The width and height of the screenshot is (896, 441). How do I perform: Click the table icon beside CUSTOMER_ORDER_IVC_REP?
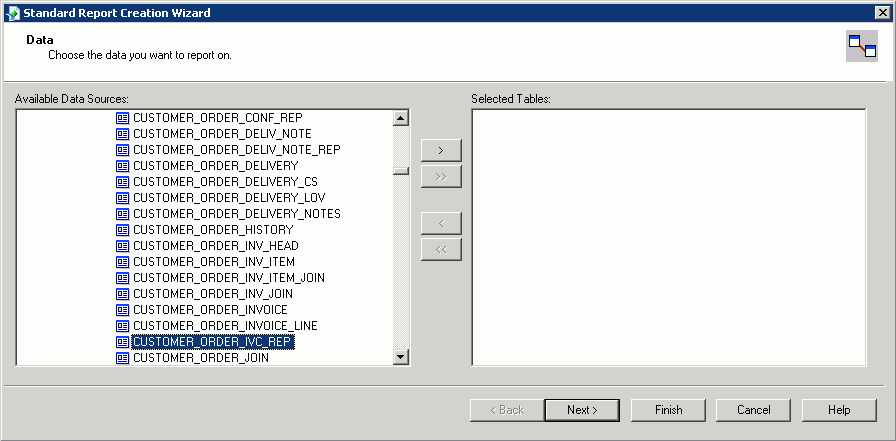tap(123, 342)
